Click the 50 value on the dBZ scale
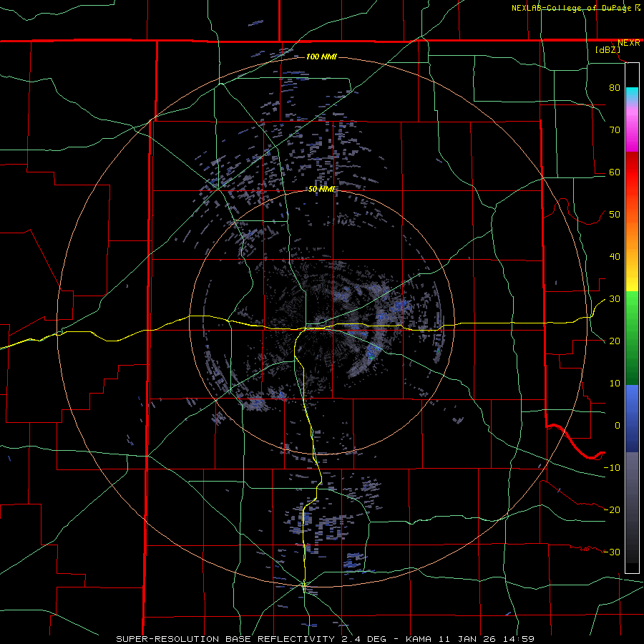 [x=615, y=215]
